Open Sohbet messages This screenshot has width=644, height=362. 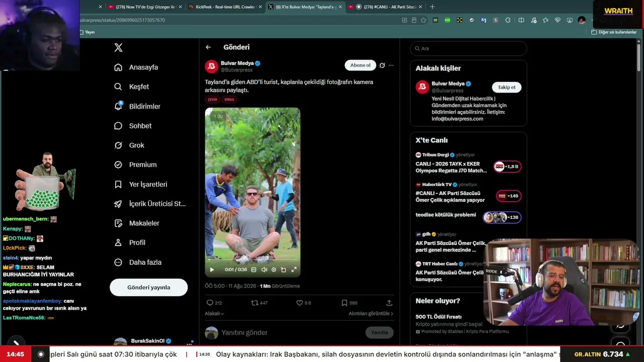[132, 126]
